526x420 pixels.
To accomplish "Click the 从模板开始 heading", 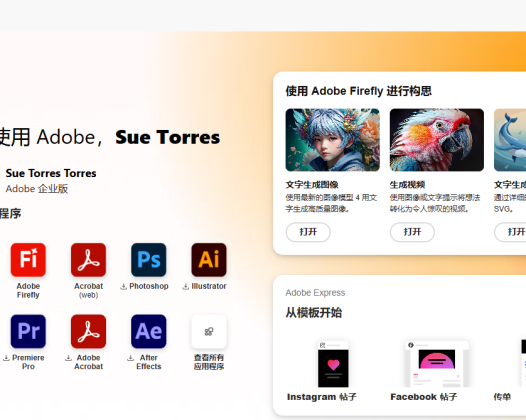I will point(314,313).
